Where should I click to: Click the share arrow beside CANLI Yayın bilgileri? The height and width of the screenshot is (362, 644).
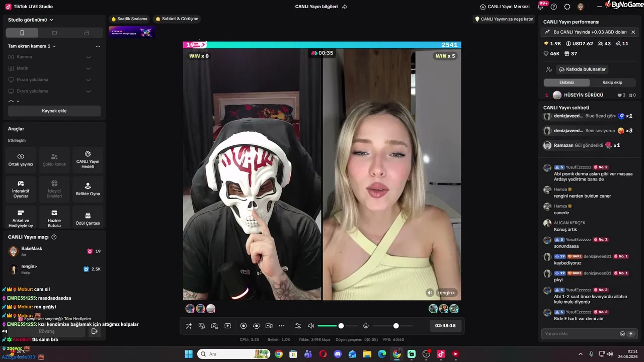(x=345, y=7)
